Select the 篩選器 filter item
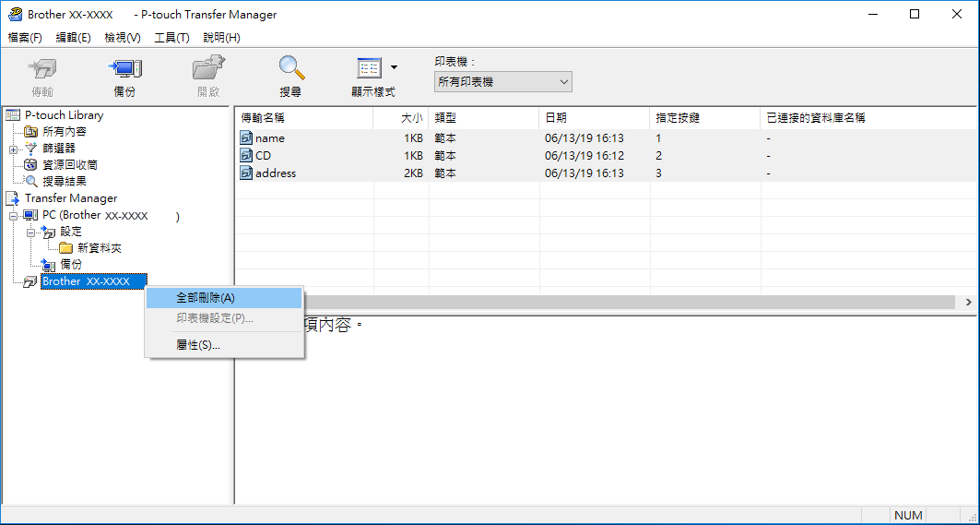980x525 pixels. click(x=59, y=149)
